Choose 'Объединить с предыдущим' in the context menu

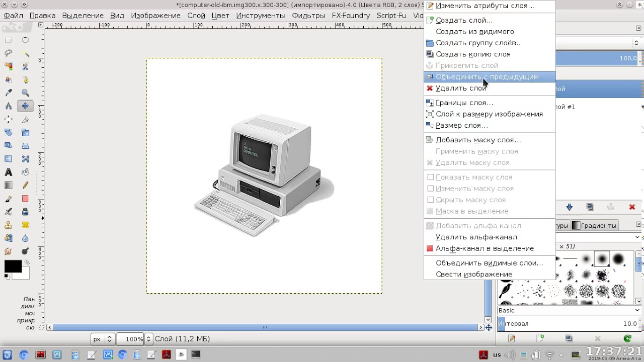(x=490, y=77)
